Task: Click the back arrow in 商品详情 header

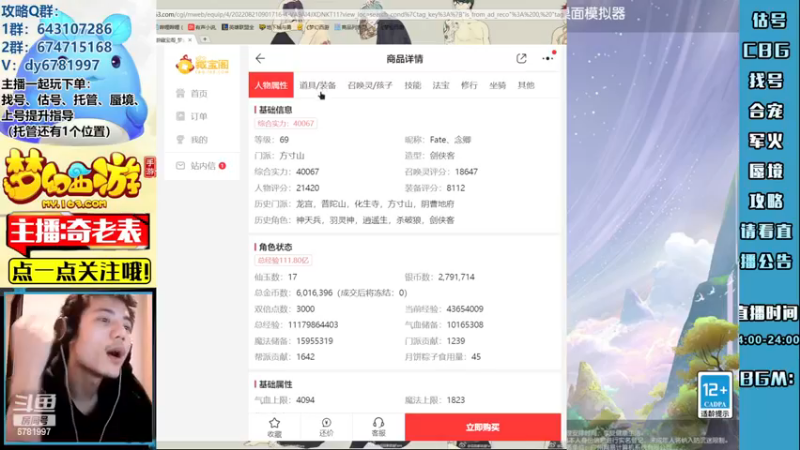Action: (x=260, y=59)
